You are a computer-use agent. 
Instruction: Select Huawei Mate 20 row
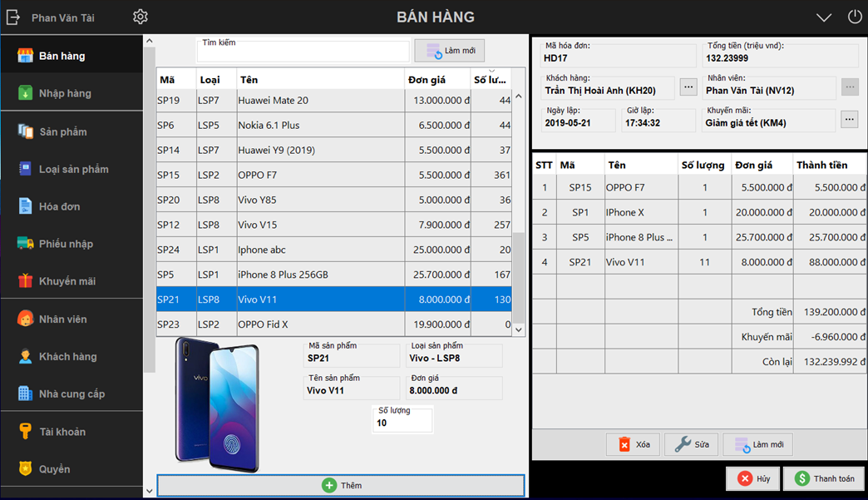(334, 100)
